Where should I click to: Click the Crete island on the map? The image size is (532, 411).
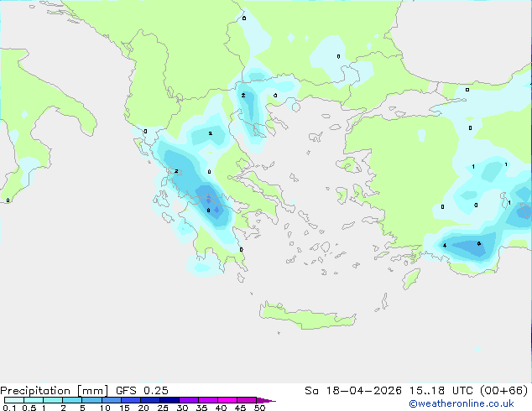coord(307,315)
